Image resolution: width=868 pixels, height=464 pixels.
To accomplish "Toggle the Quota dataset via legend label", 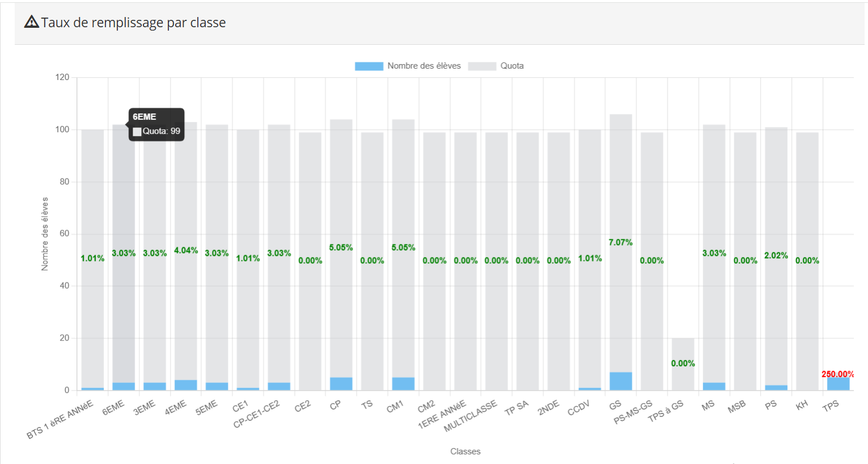I will coord(512,66).
